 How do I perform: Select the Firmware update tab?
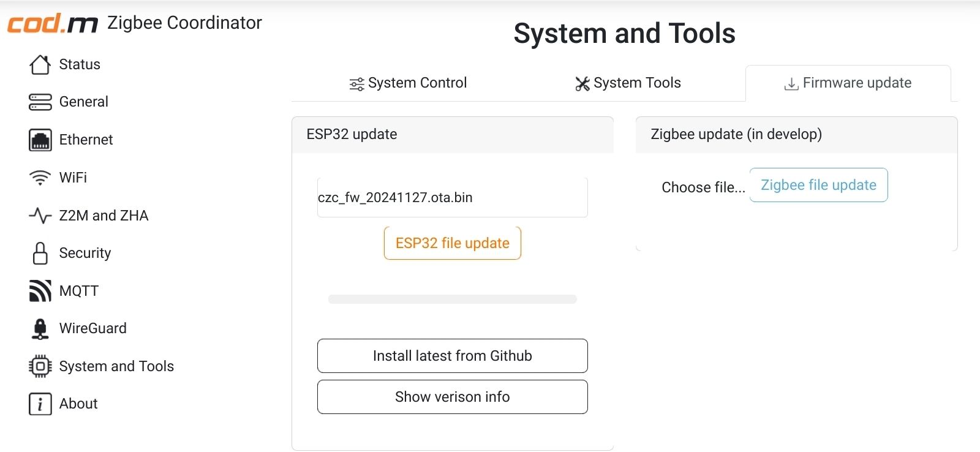(x=848, y=83)
